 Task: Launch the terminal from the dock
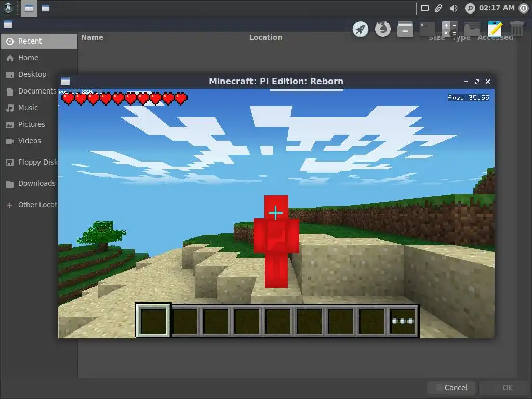(428, 29)
